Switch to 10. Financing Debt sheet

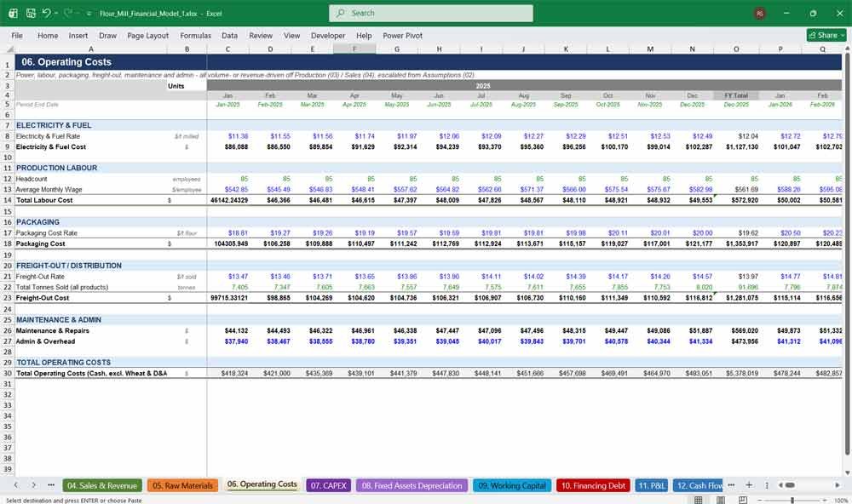click(593, 485)
